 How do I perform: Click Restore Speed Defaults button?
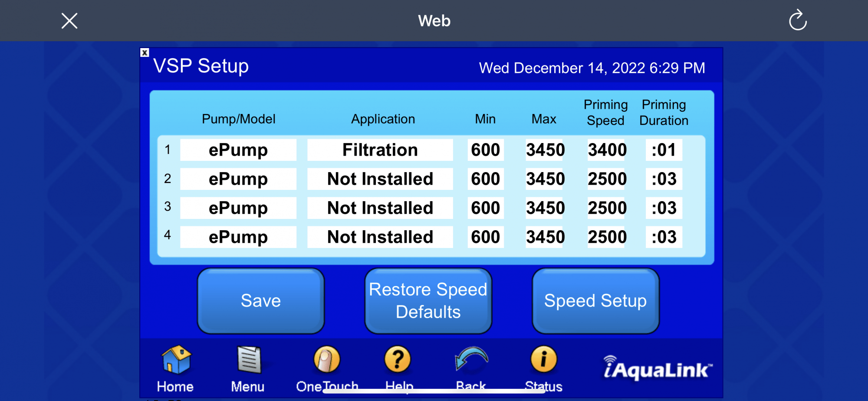(x=428, y=301)
